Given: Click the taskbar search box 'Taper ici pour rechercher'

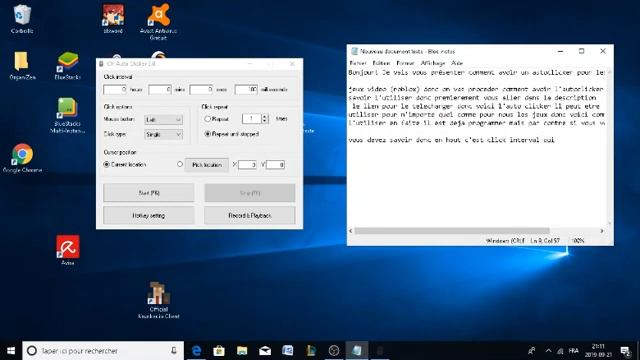Looking at the screenshot, I should [103, 351].
